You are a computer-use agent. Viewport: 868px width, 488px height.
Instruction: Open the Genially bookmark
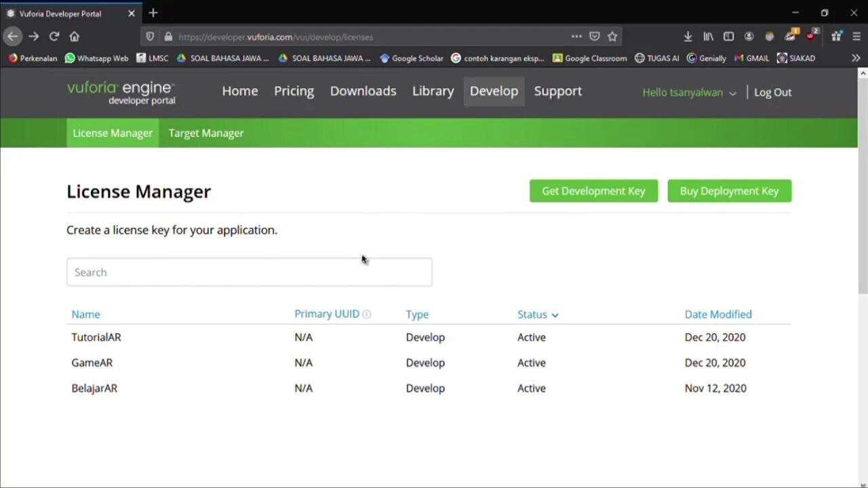[706, 58]
